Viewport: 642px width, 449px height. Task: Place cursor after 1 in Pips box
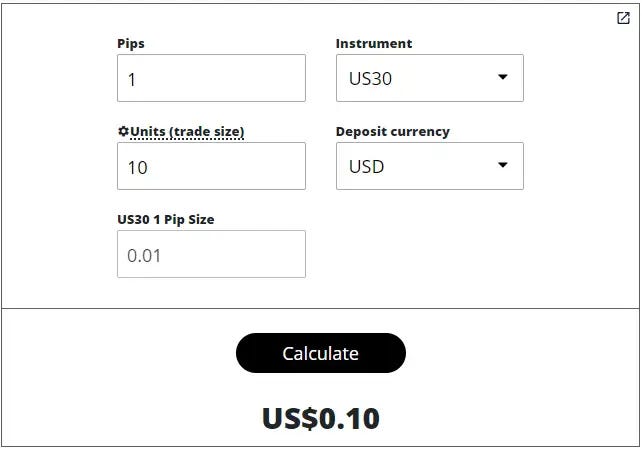[137, 79]
